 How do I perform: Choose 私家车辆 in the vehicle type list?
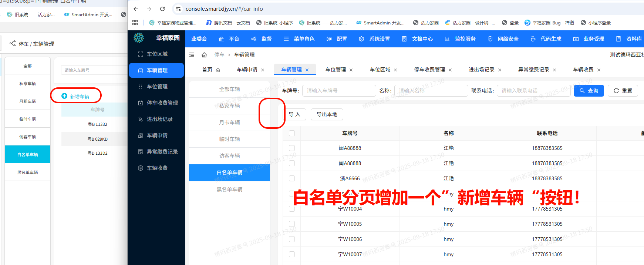tap(229, 106)
